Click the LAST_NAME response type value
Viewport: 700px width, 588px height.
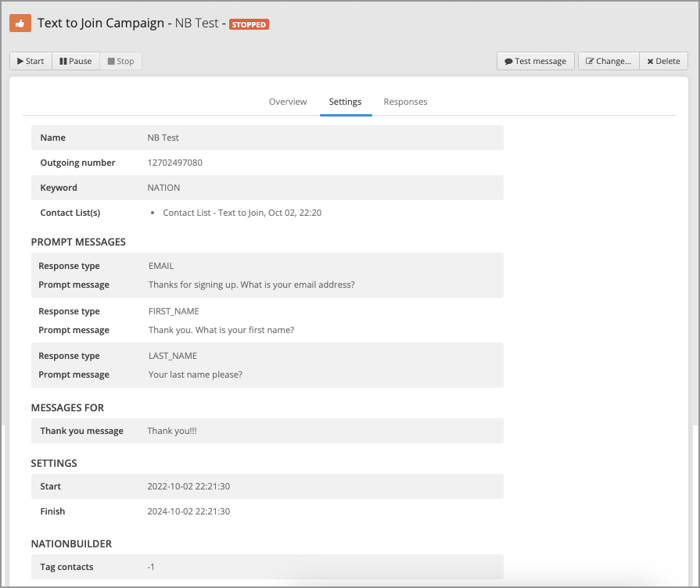(x=173, y=356)
